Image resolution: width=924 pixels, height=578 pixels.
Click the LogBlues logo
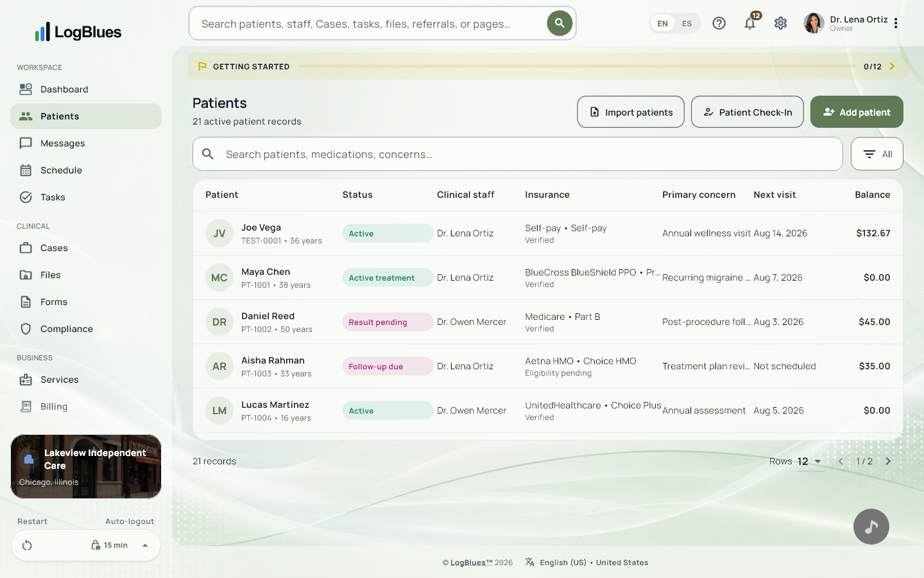click(x=78, y=31)
